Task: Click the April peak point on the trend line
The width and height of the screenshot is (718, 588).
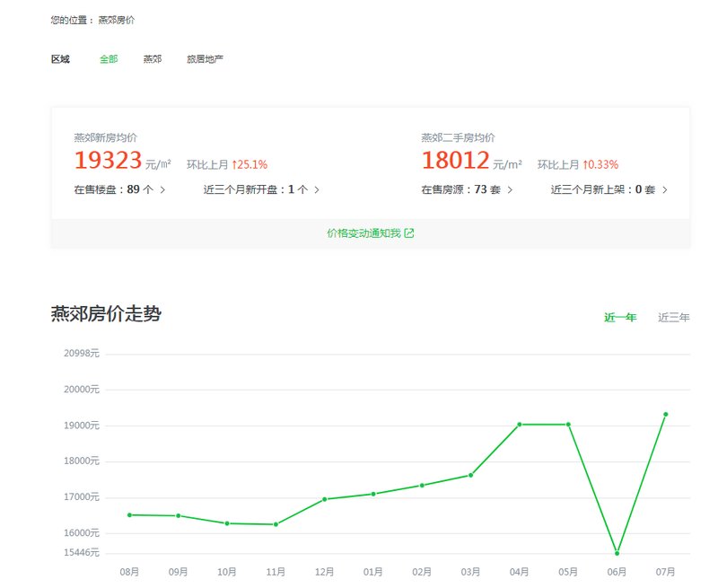Action: 518,424
